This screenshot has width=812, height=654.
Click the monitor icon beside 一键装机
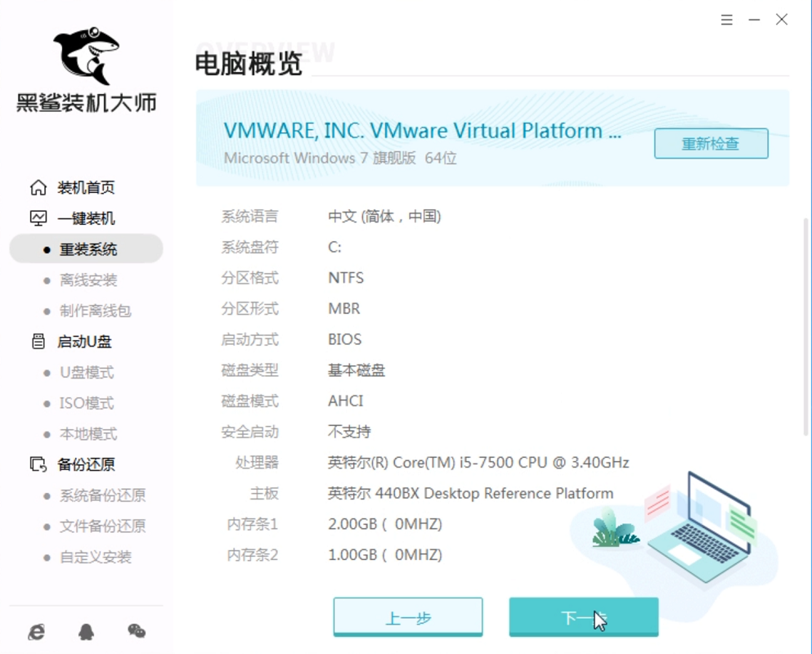(38, 218)
